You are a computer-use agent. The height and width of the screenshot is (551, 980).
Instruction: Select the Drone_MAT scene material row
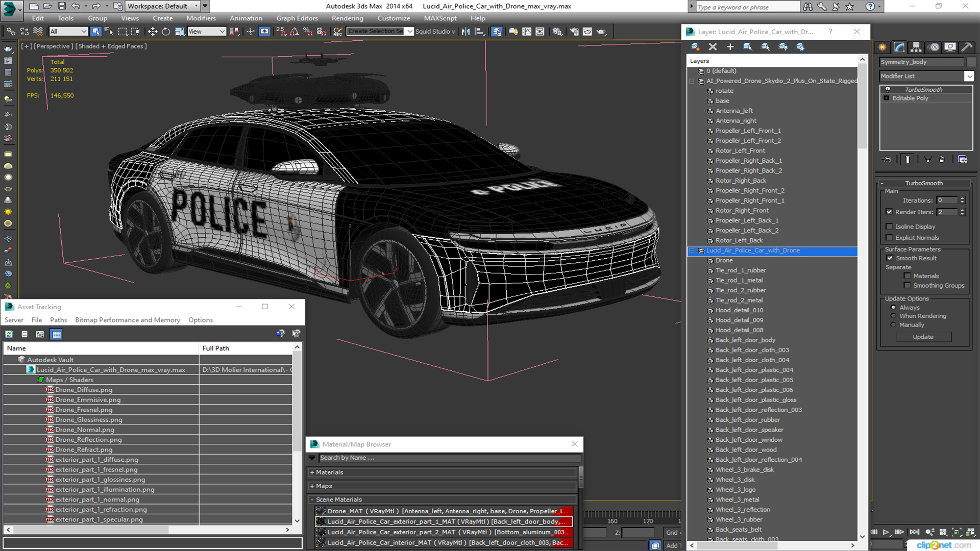coord(444,511)
